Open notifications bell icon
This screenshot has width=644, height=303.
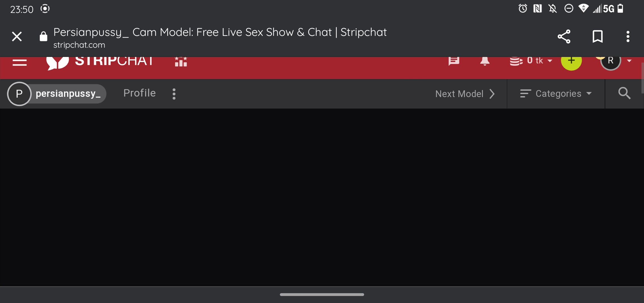coord(485,61)
